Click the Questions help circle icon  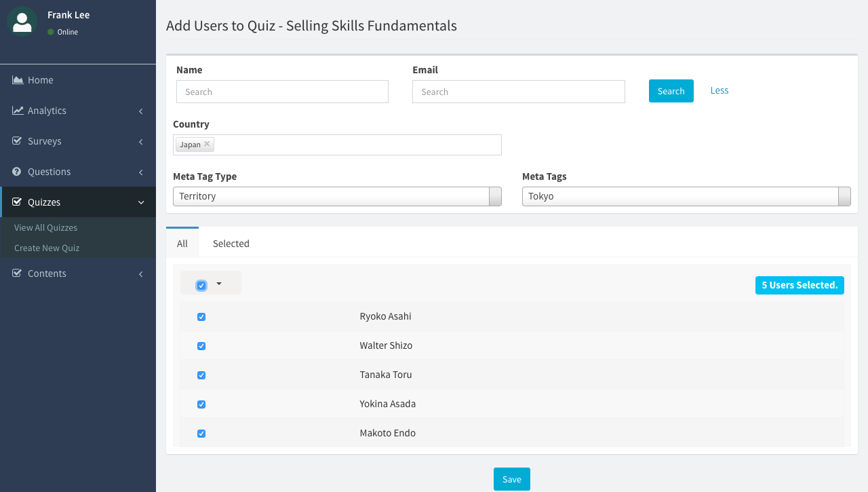pos(17,172)
